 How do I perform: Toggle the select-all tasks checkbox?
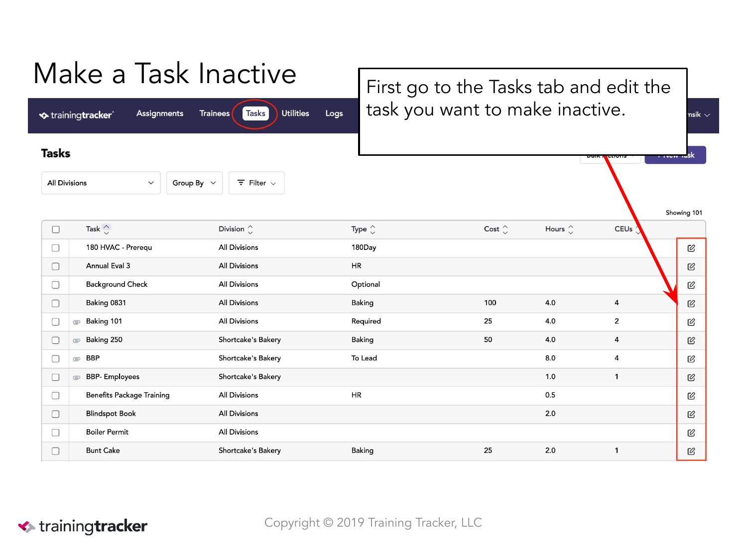click(56, 229)
